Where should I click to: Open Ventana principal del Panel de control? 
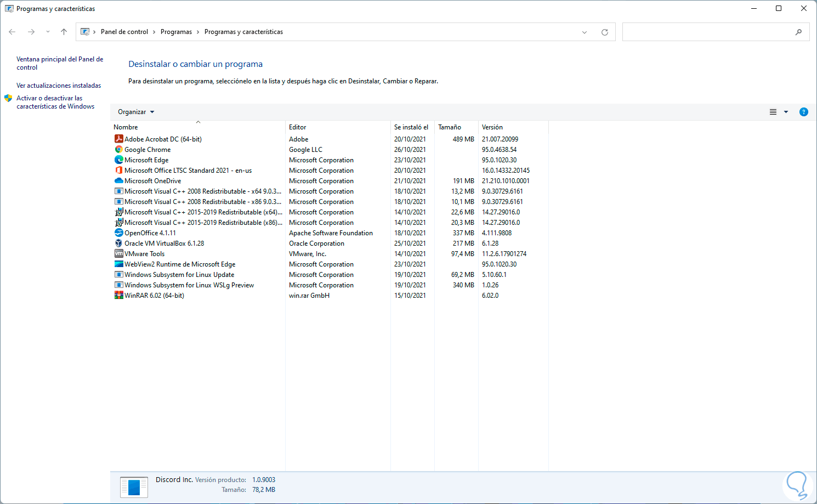[60, 63]
